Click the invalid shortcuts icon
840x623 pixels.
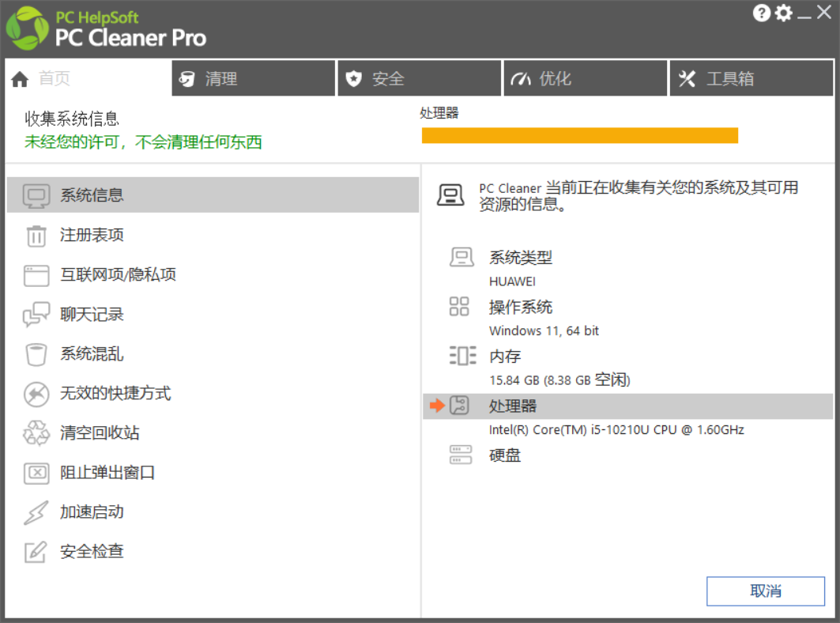[x=36, y=394]
